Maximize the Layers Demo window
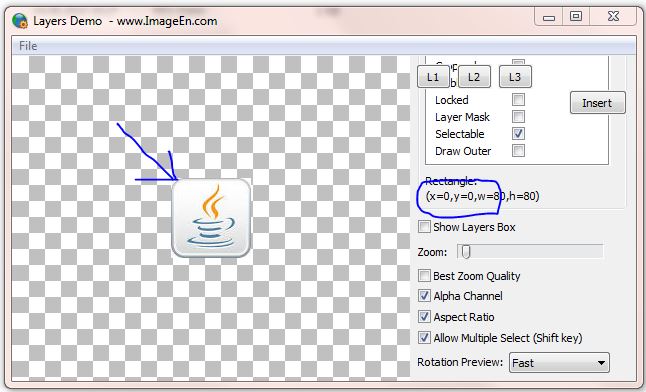 (576, 17)
